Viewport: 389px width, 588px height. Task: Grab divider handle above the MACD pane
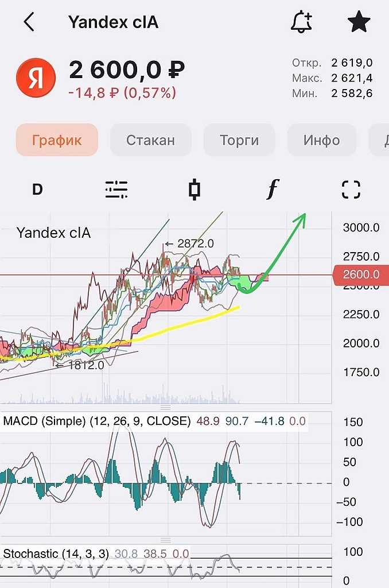166,408
